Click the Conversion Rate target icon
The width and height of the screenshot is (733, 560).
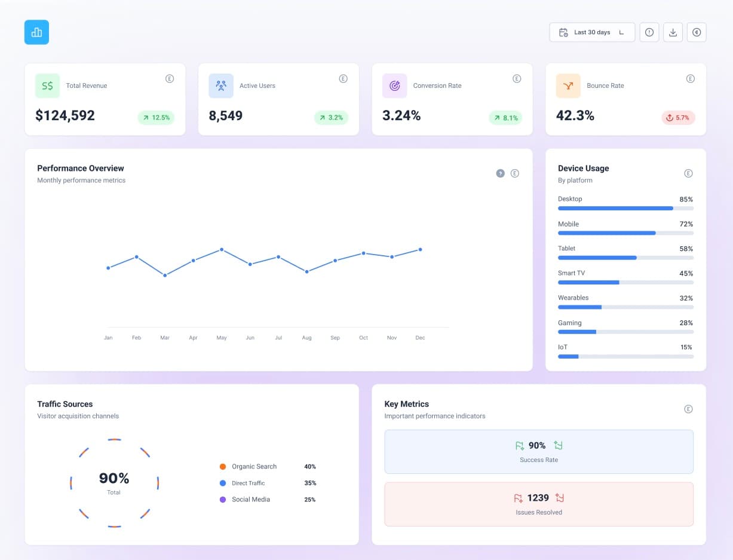pos(394,85)
